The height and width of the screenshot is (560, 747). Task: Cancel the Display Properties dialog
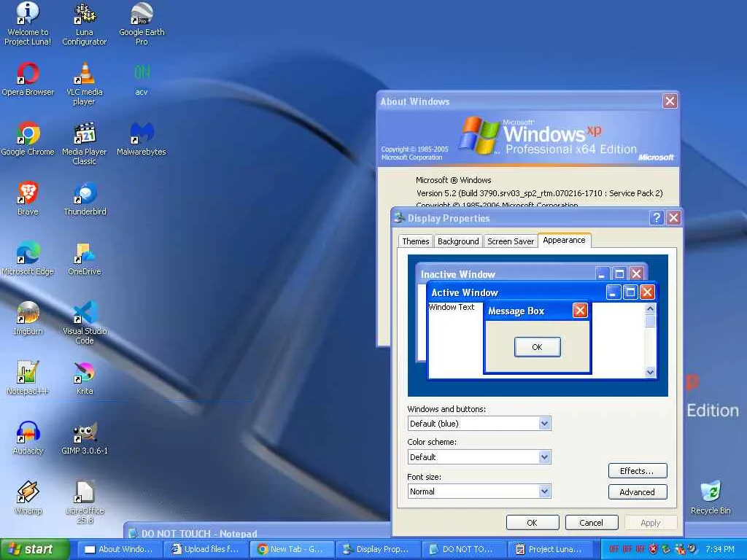591,523
